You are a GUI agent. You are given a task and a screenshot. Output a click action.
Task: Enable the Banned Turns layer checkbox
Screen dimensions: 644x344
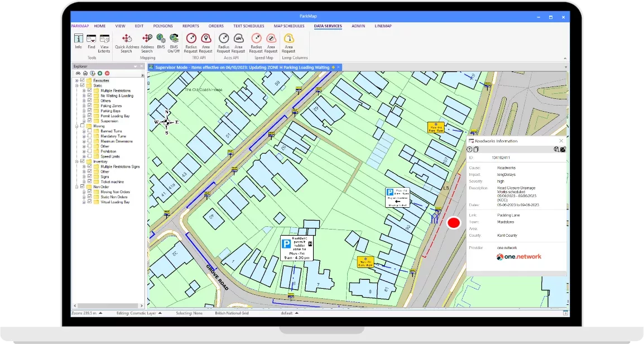click(x=89, y=131)
